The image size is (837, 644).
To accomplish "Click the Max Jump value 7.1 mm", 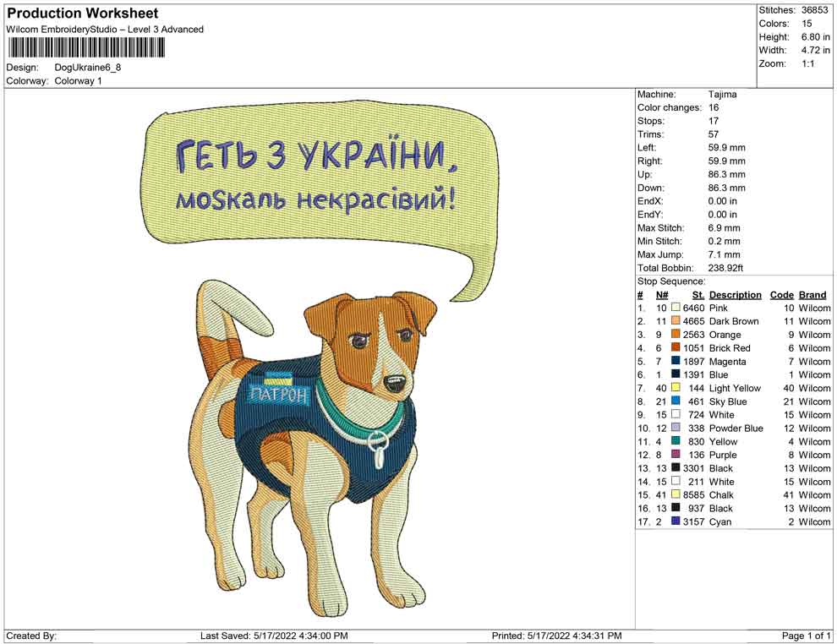I will click(x=725, y=254).
